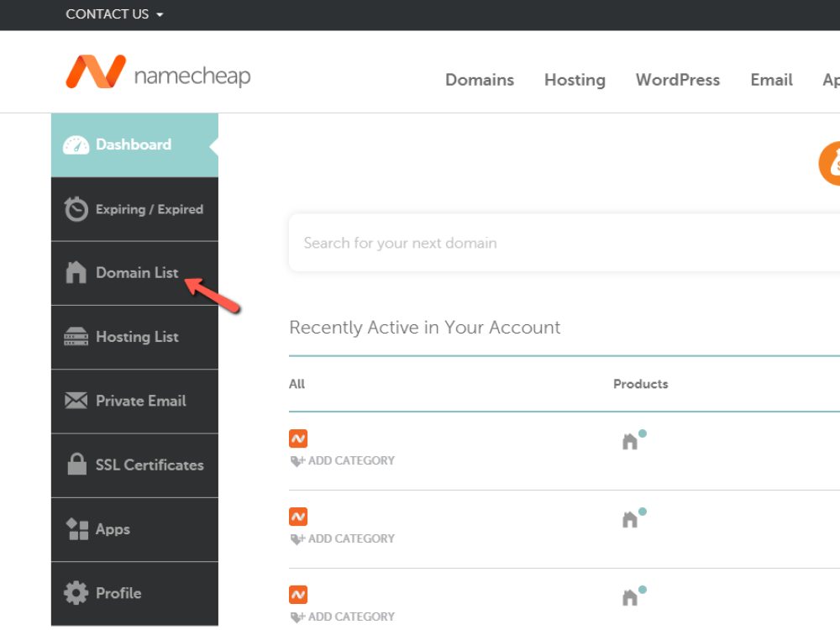Open Private Email in sidebar

134,402
